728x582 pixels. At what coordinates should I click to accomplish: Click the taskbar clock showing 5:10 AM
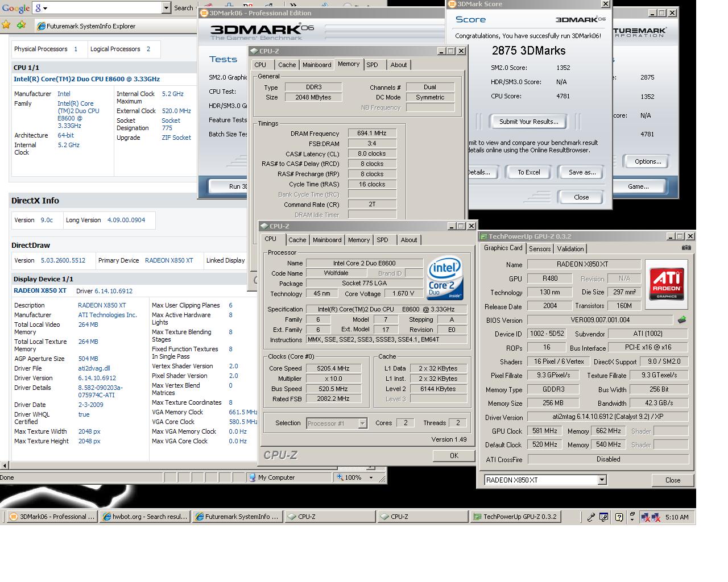coord(677,517)
